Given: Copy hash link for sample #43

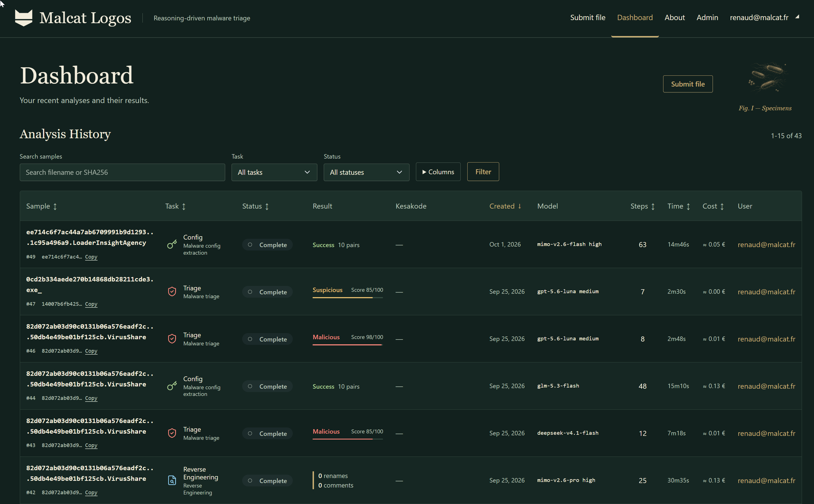Looking at the screenshot, I should pos(91,445).
